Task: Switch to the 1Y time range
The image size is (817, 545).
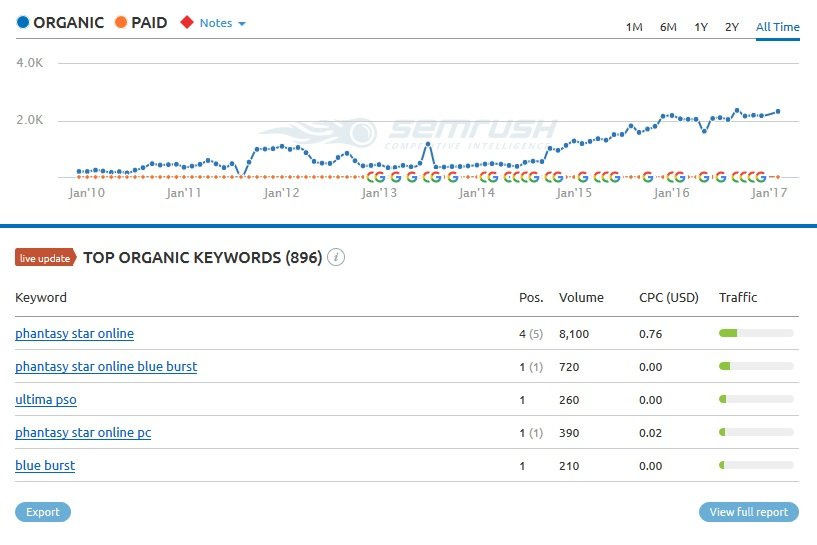Action: tap(701, 27)
